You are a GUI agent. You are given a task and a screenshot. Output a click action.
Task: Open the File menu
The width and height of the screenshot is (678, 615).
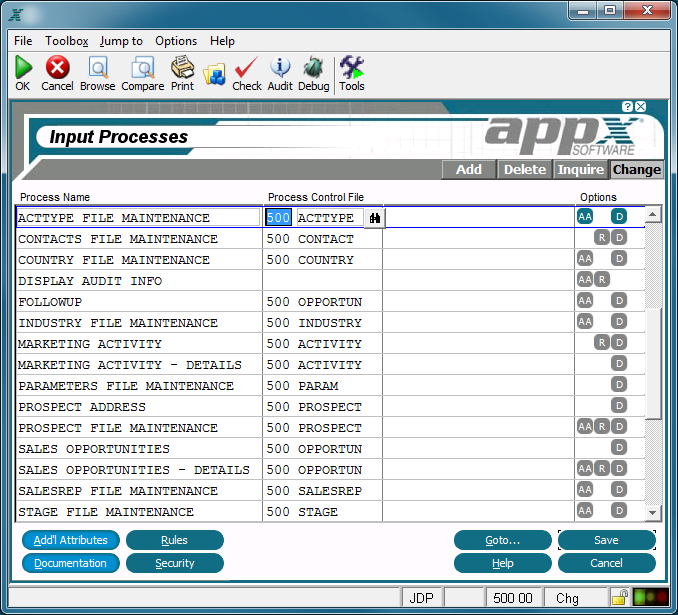23,41
